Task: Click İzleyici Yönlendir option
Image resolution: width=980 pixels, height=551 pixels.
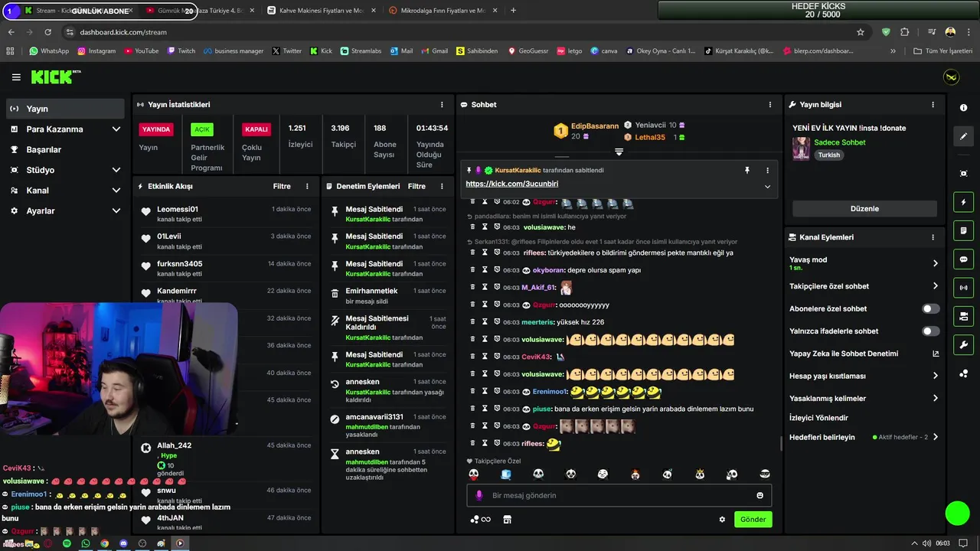Action: tap(818, 418)
